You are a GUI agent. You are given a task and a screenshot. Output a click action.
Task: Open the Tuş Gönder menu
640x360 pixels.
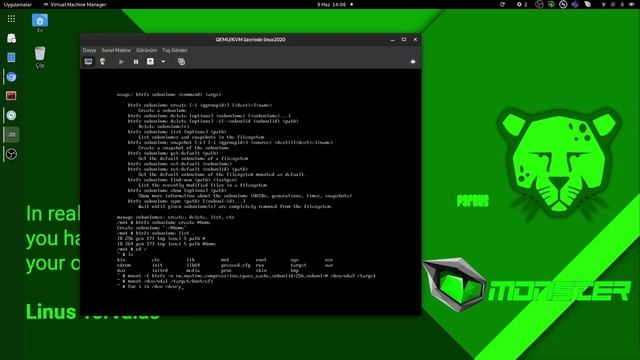pyautogui.click(x=175, y=50)
